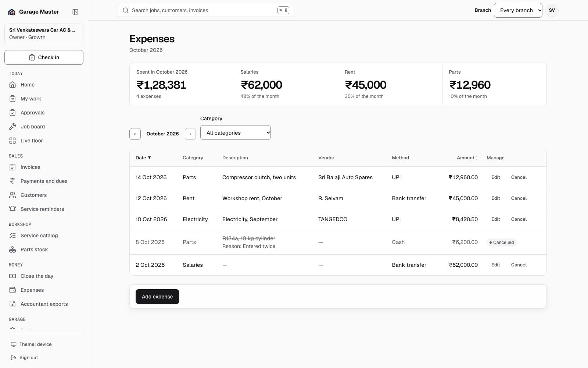This screenshot has width=588, height=368.
Task: Edit the Compressor clutch expense
Action: [x=496, y=177]
